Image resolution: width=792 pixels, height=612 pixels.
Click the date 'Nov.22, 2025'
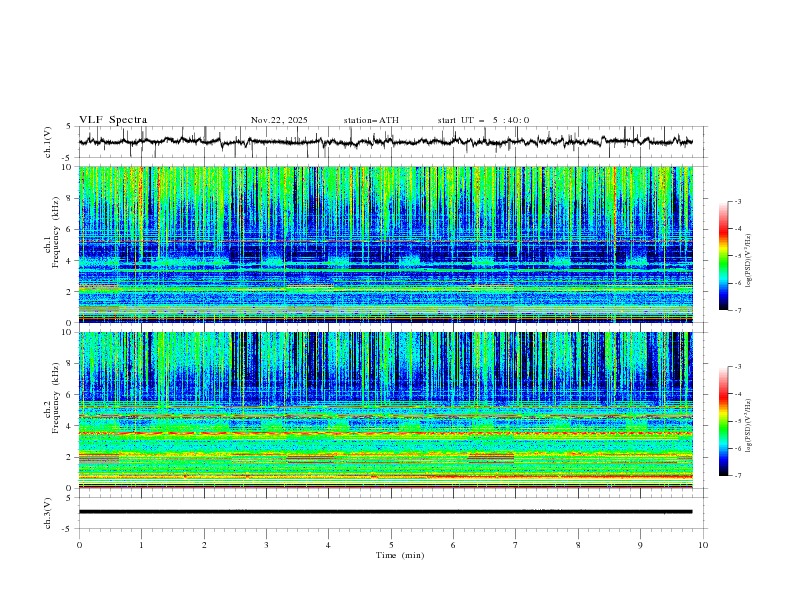click(279, 120)
